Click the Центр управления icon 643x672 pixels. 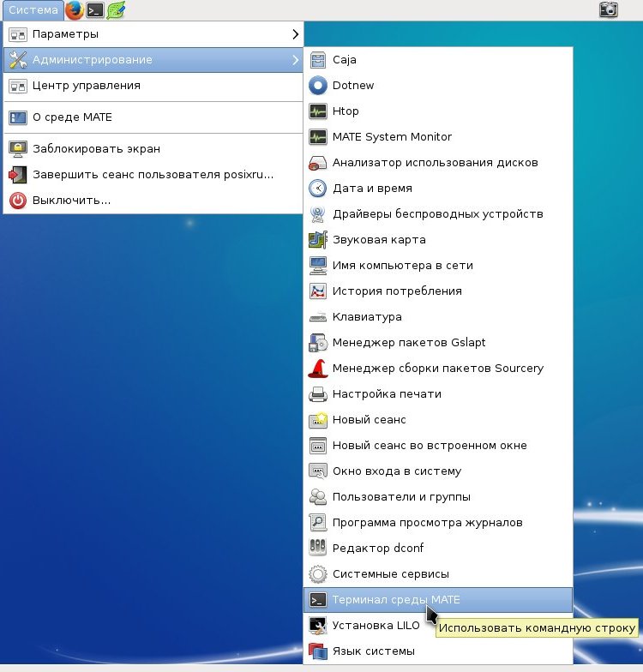(17, 86)
